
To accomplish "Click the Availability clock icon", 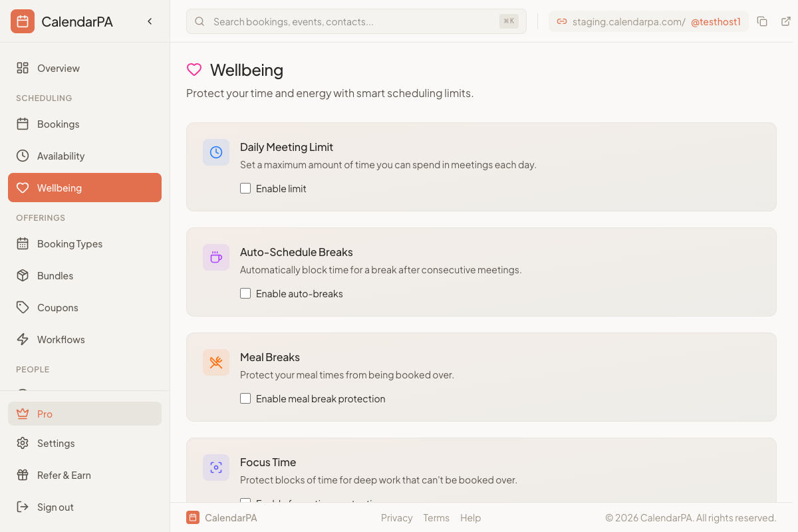I will click(x=23, y=156).
